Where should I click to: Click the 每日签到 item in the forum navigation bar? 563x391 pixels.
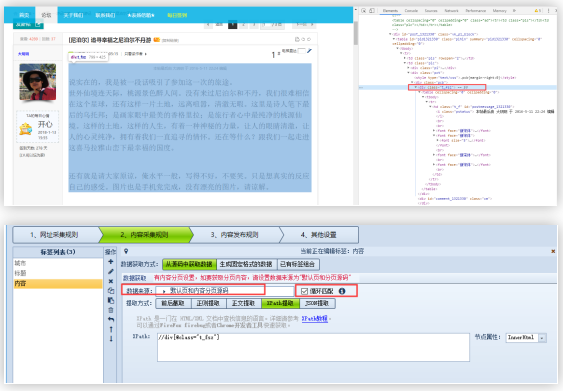coord(177,15)
